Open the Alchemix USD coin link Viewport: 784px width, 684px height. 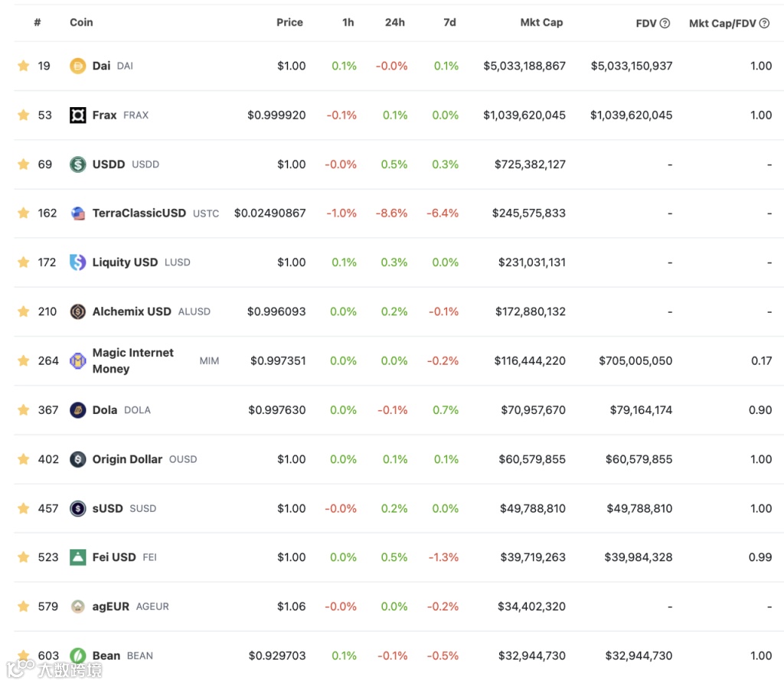pos(132,311)
